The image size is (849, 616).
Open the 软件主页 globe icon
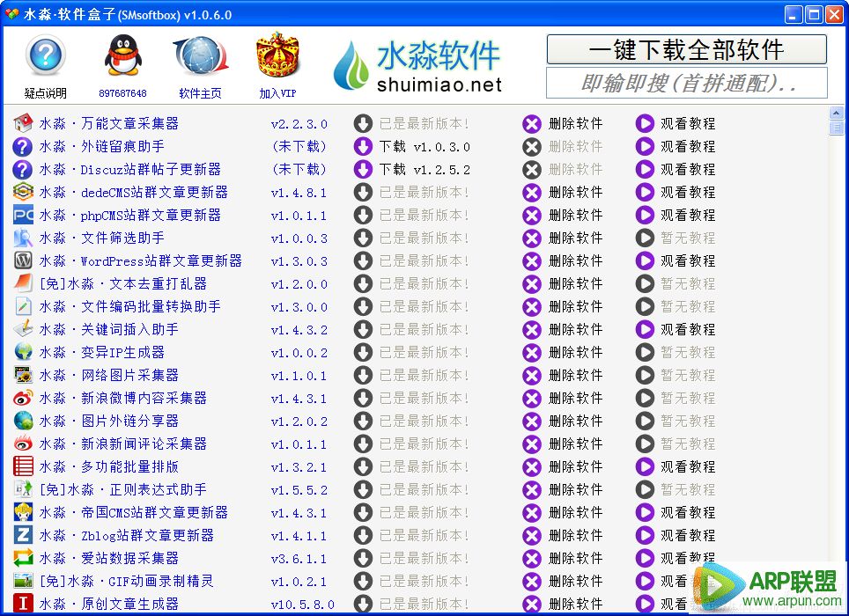(200, 55)
